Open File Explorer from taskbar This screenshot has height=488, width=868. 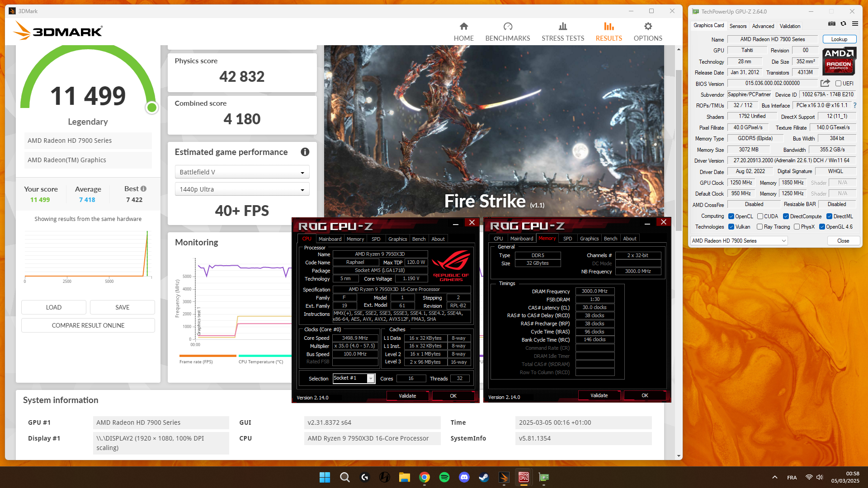pos(404,477)
